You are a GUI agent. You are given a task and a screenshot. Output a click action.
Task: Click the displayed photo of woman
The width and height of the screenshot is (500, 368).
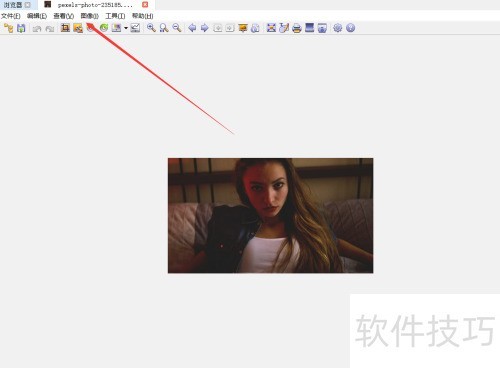(271, 215)
